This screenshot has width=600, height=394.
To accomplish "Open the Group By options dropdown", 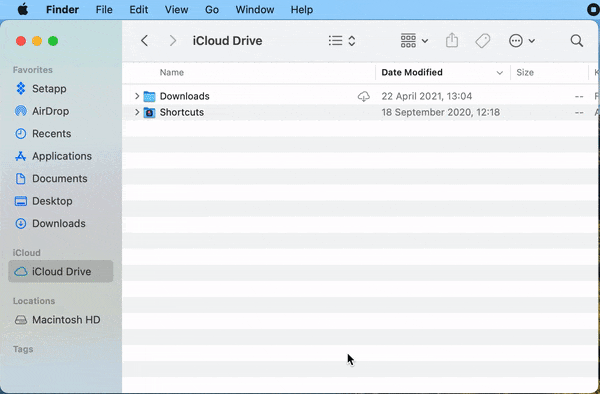I will [x=414, y=41].
